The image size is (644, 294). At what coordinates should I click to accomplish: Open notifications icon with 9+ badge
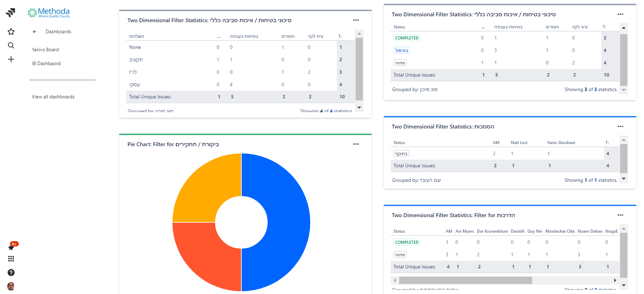(11, 247)
